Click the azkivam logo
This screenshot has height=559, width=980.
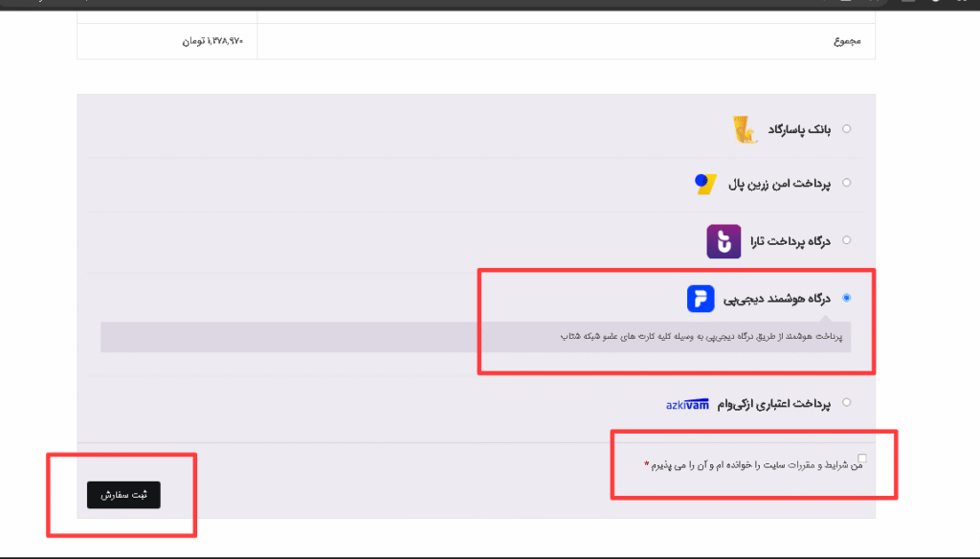click(687, 405)
